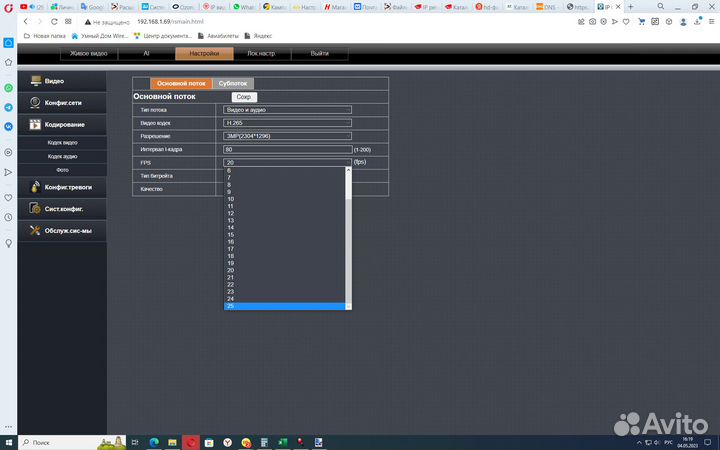Open the Тип потока dropdown
The image size is (720, 450).
287,109
